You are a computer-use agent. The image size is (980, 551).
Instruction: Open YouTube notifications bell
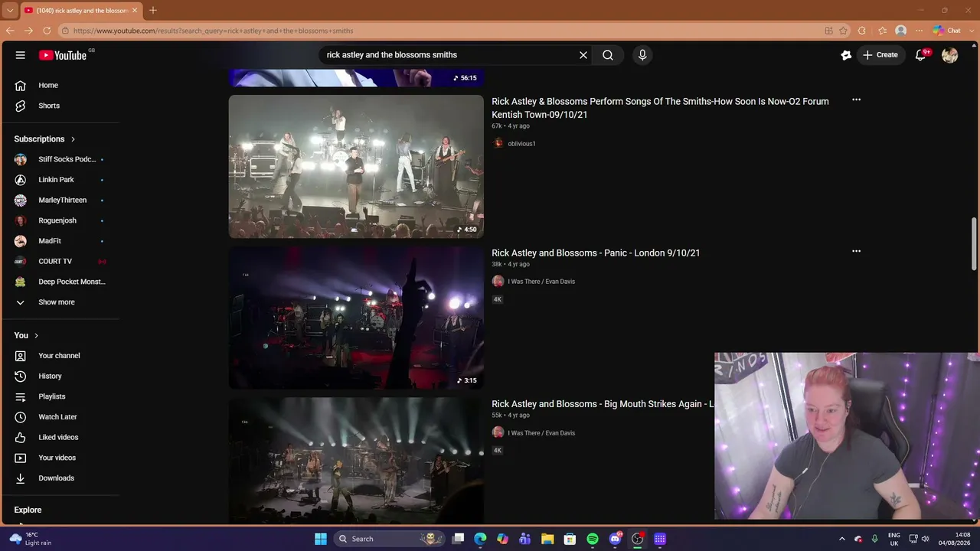coord(921,55)
